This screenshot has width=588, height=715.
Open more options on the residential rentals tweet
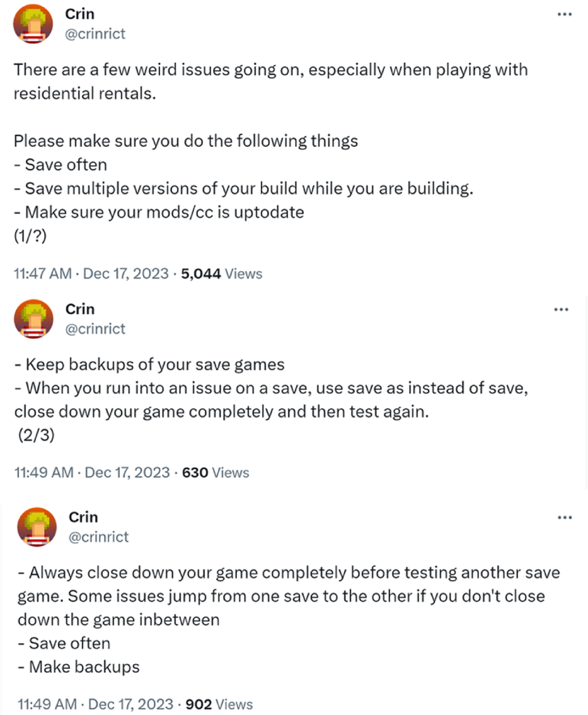coord(564,15)
